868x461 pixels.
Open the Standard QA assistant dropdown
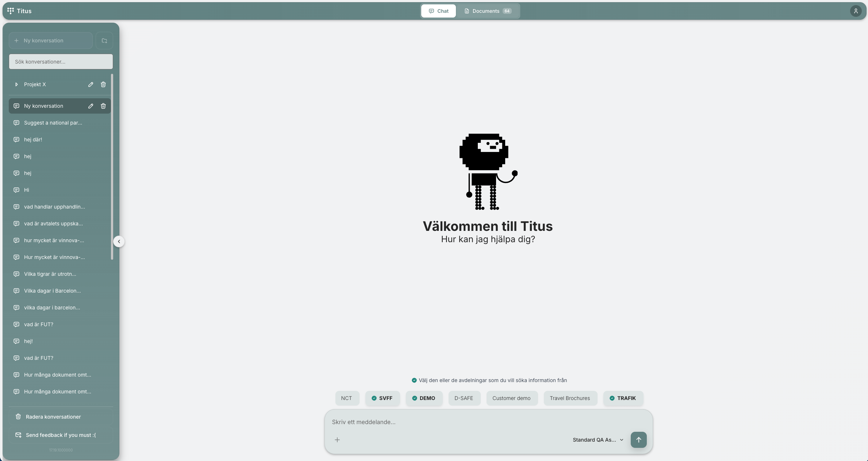click(598, 440)
